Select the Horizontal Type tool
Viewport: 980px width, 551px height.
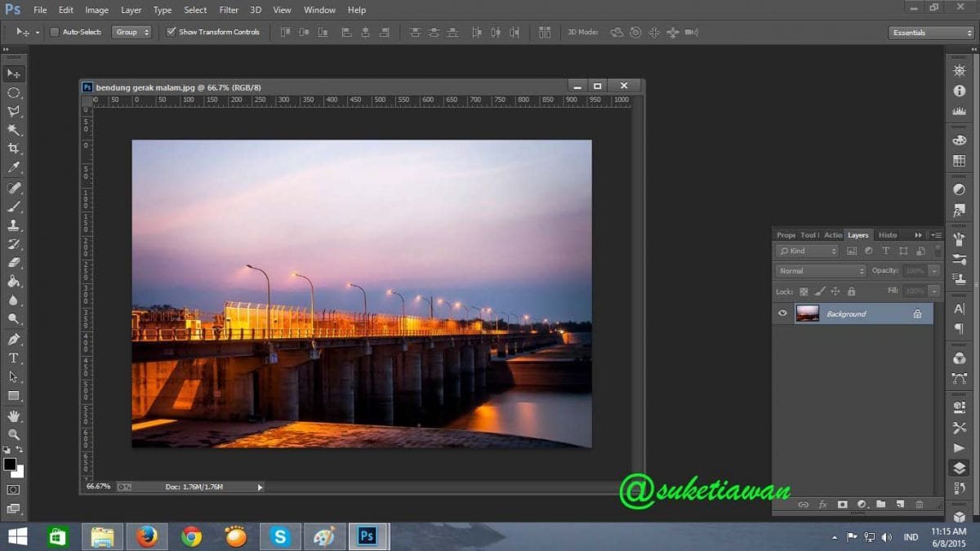point(13,358)
